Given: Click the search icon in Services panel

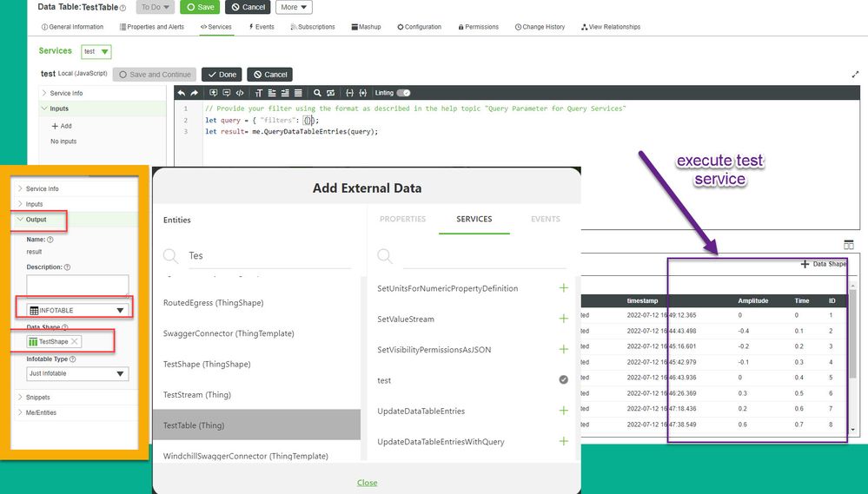Looking at the screenshot, I should pyautogui.click(x=385, y=255).
